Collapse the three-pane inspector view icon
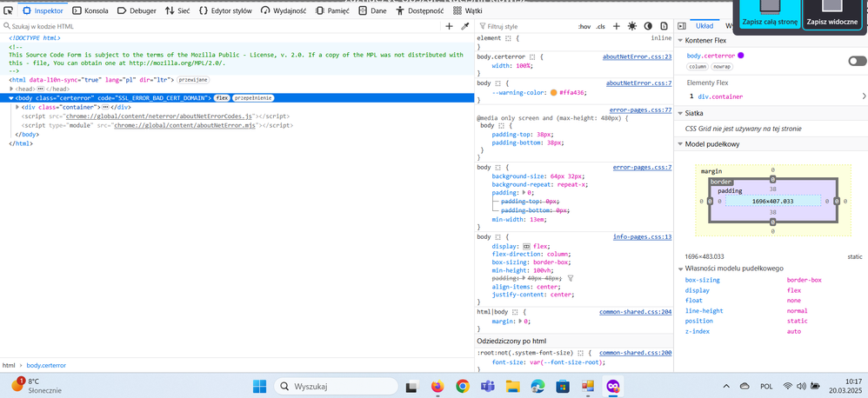Image resolution: width=868 pixels, height=398 pixels. [x=682, y=26]
